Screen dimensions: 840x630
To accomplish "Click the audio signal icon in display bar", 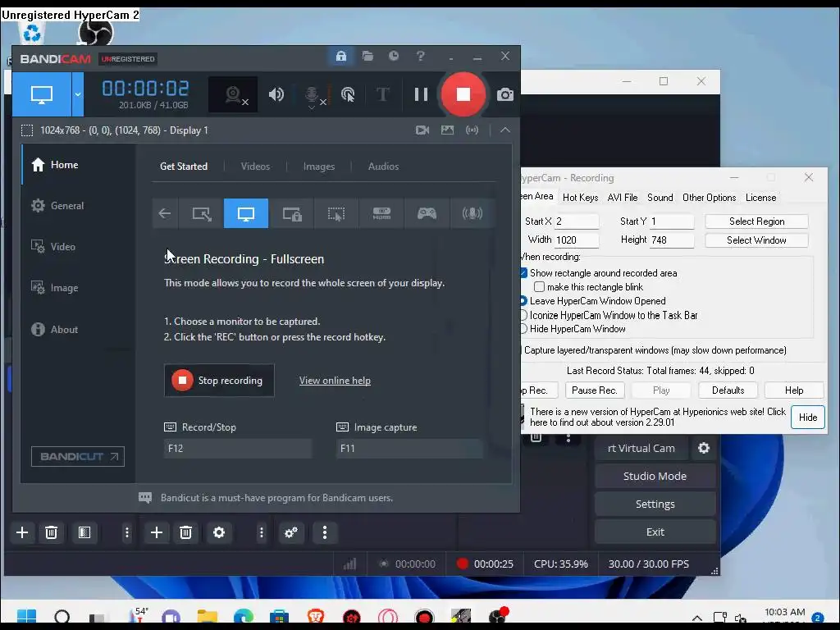I will [472, 130].
